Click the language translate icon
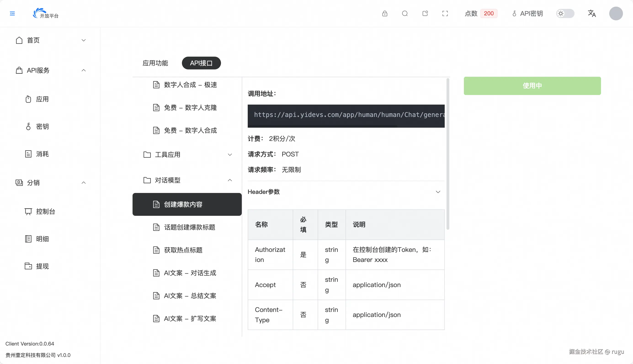This screenshot has height=364, width=633. click(591, 13)
